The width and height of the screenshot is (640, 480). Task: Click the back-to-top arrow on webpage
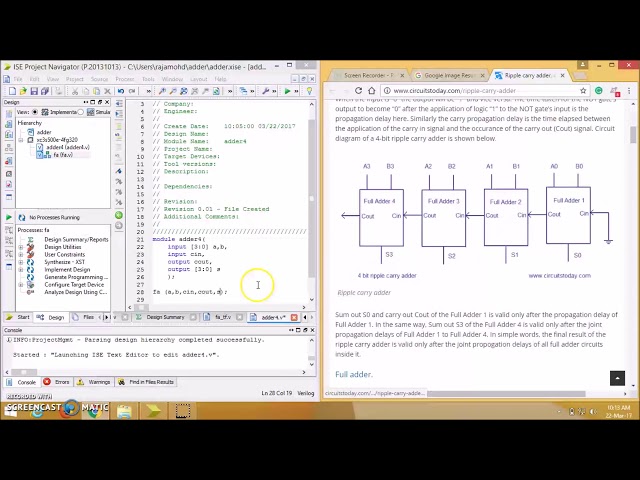coord(617,378)
